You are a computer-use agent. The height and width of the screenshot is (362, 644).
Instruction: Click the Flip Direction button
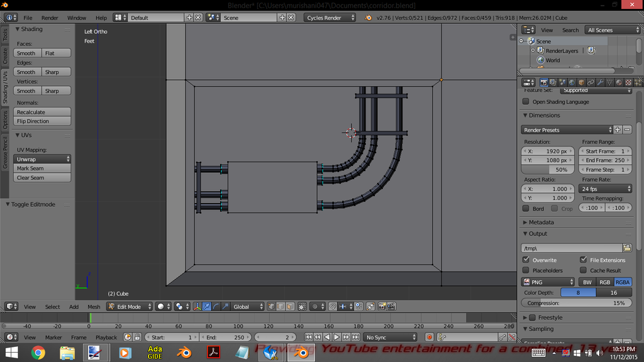click(x=42, y=121)
